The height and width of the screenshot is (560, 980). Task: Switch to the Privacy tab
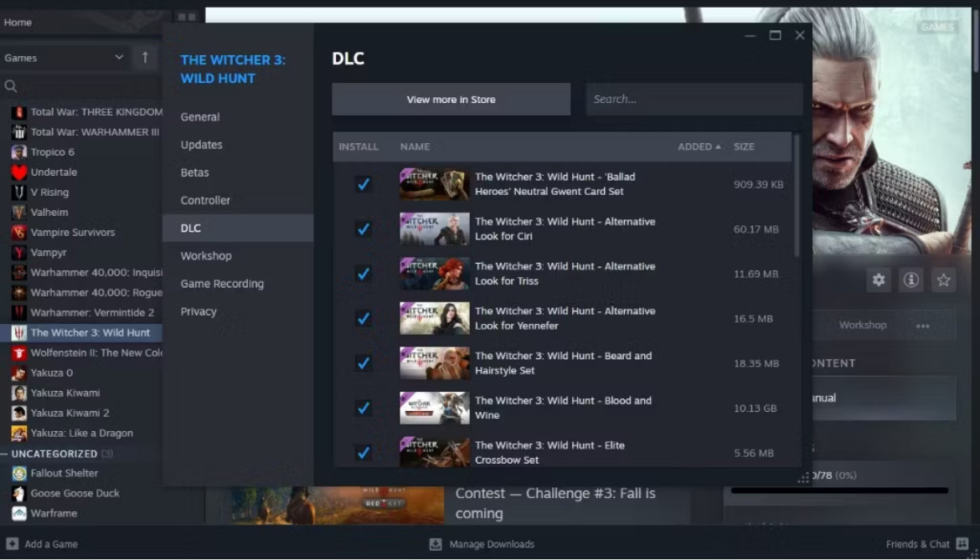[199, 311]
